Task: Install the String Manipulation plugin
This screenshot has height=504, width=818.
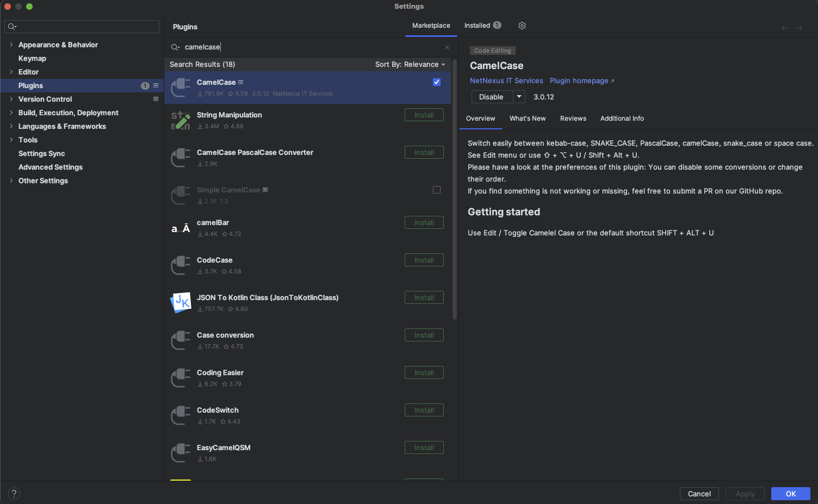Action: click(x=424, y=115)
